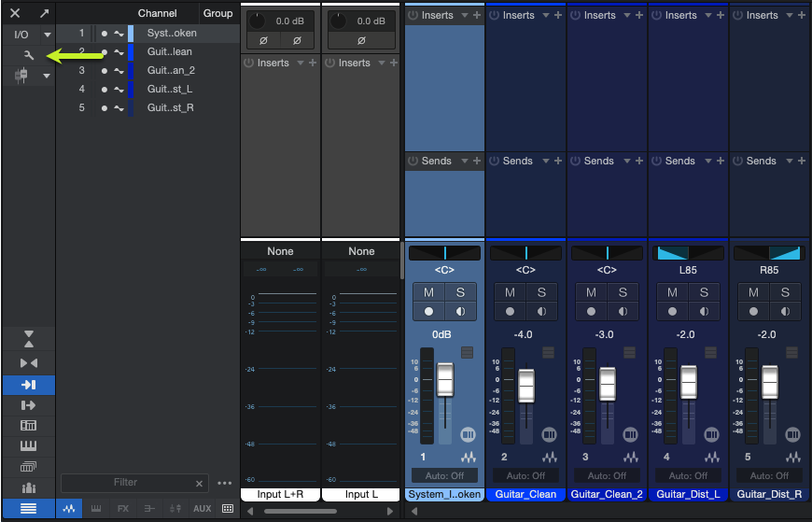The width and height of the screenshot is (812, 522).
Task: Click the grid filter icon beside AUX
Action: [228, 509]
